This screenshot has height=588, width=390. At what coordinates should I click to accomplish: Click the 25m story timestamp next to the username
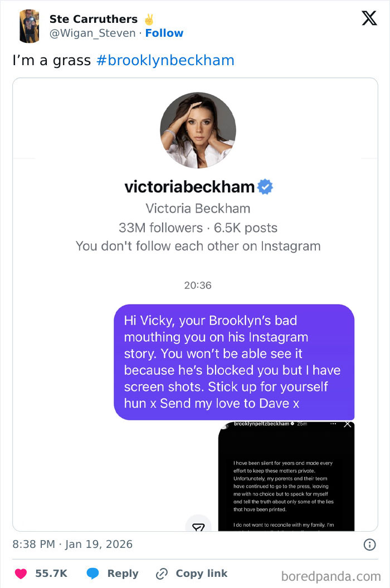[x=301, y=424]
